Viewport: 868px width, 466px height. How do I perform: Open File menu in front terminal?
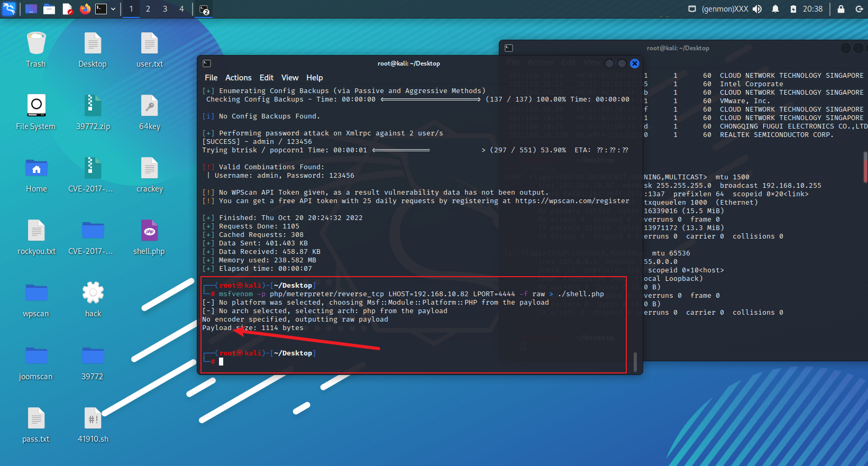(211, 78)
